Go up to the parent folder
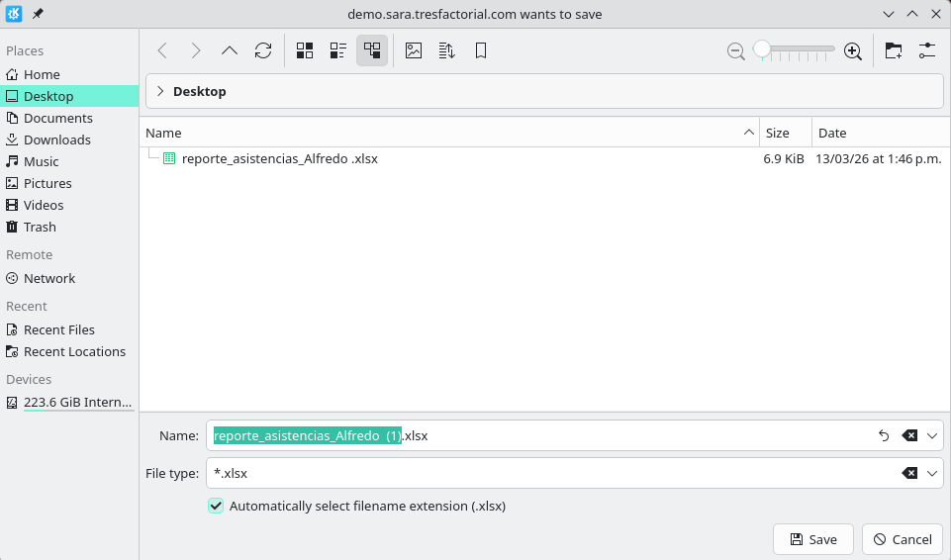This screenshot has height=560, width=951. coord(230,50)
